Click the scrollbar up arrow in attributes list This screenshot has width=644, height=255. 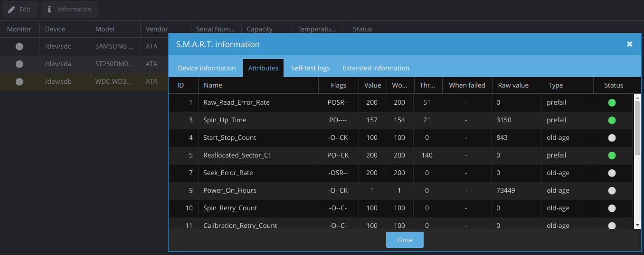(x=637, y=98)
